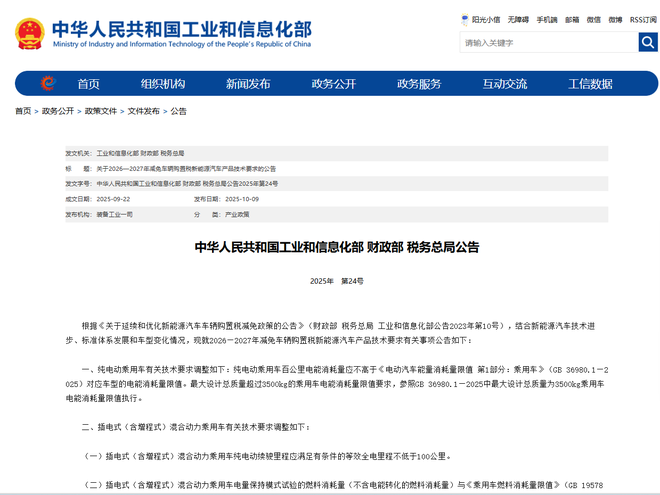Select 新闻发布 in navigation bar
The image size is (660, 495).
click(247, 83)
